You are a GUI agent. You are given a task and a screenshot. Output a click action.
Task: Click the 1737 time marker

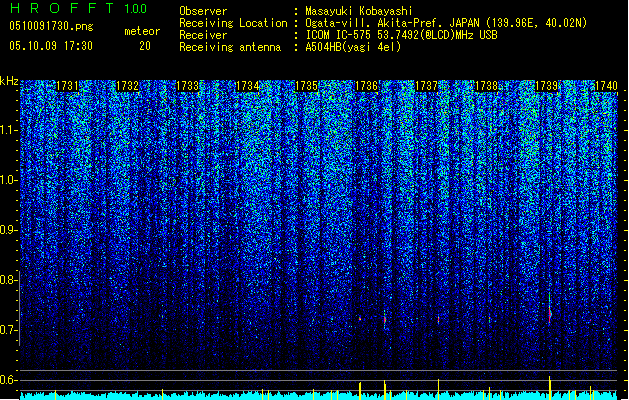[x=426, y=86]
